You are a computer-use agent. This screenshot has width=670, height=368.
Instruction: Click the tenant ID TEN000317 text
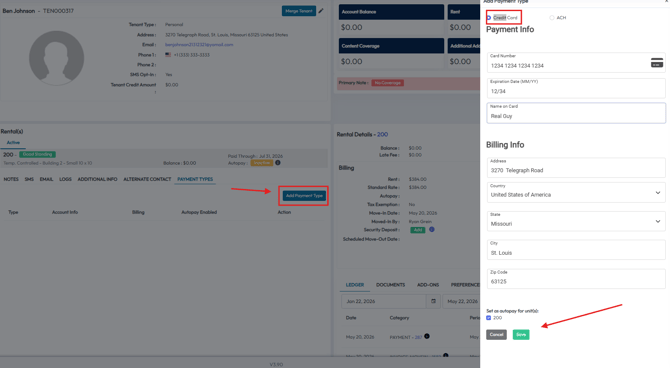tap(58, 11)
